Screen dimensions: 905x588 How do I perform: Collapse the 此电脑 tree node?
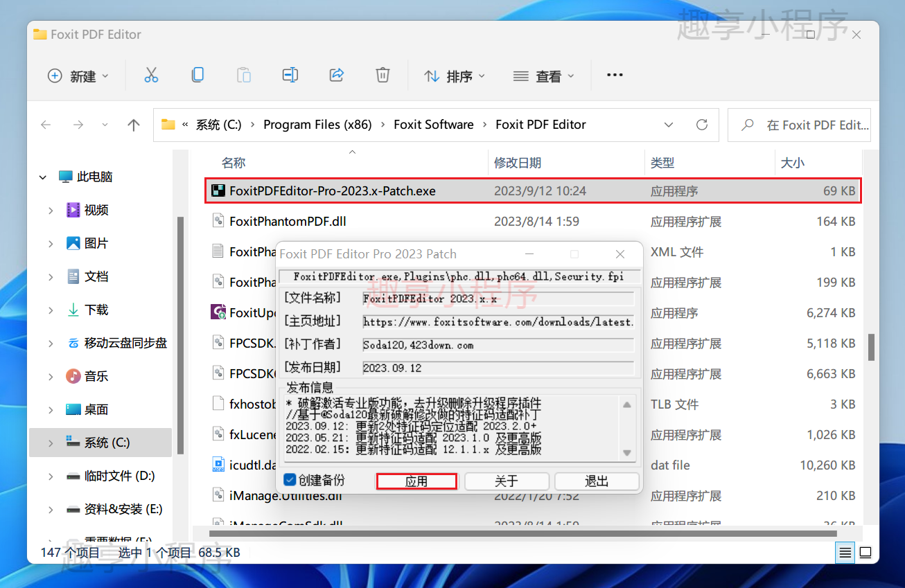tap(43, 177)
